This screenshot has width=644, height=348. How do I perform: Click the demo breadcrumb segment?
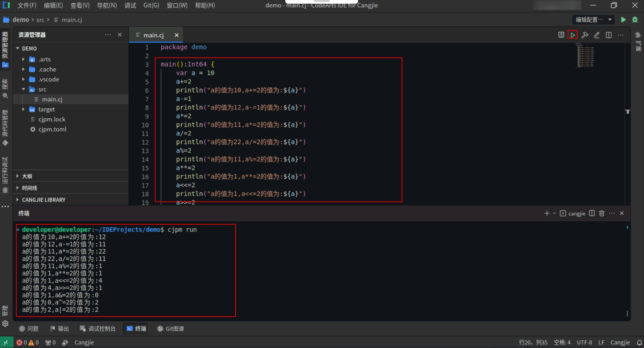tap(21, 20)
